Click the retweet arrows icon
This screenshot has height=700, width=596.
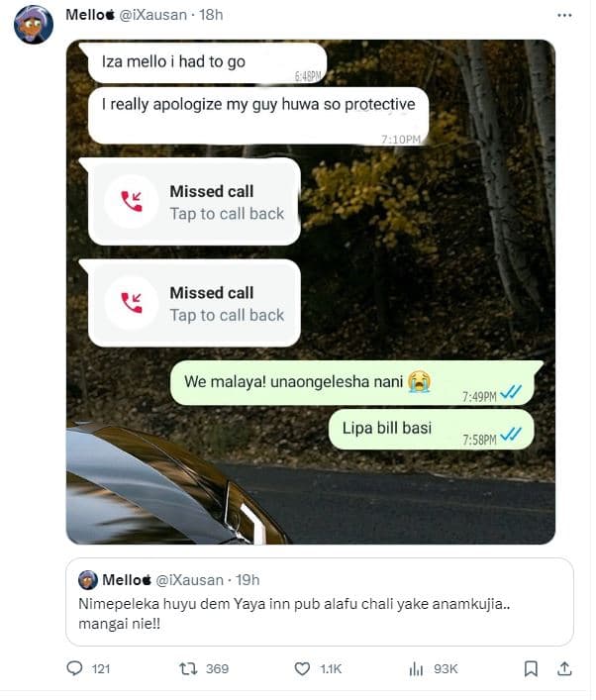(x=188, y=668)
